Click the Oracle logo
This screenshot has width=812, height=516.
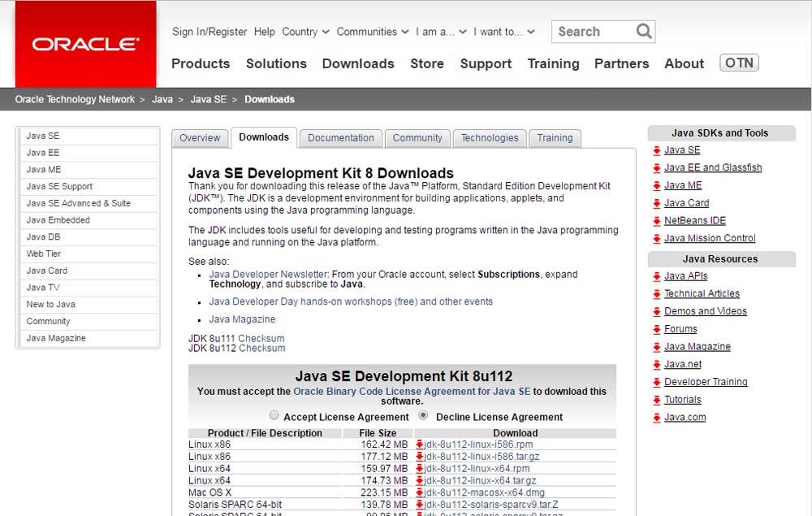(85, 44)
